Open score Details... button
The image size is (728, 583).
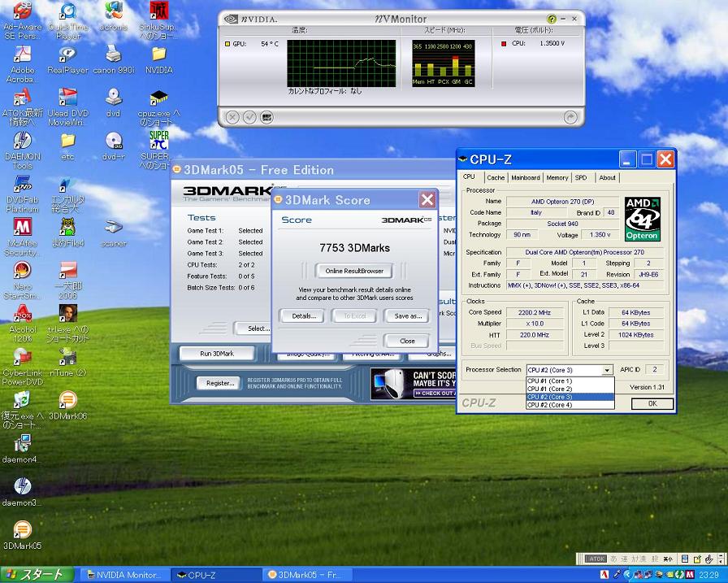point(304,315)
